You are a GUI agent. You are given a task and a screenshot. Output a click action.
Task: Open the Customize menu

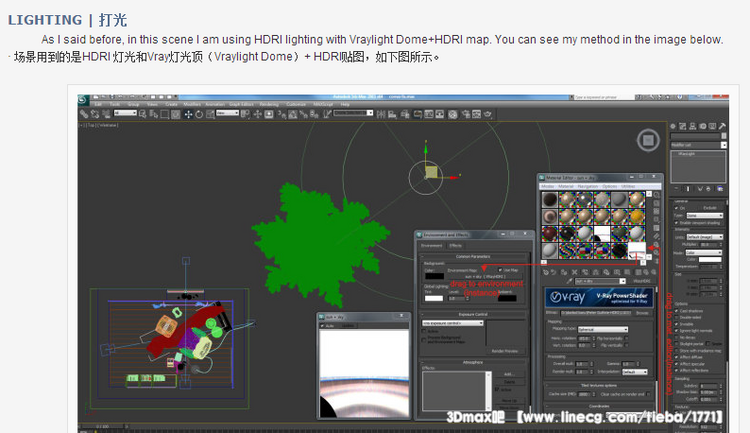tap(296, 104)
